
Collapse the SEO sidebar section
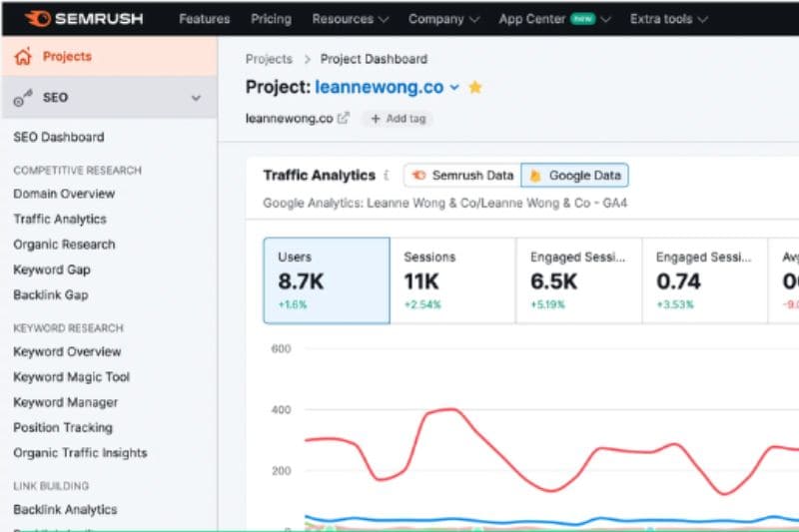point(196,98)
